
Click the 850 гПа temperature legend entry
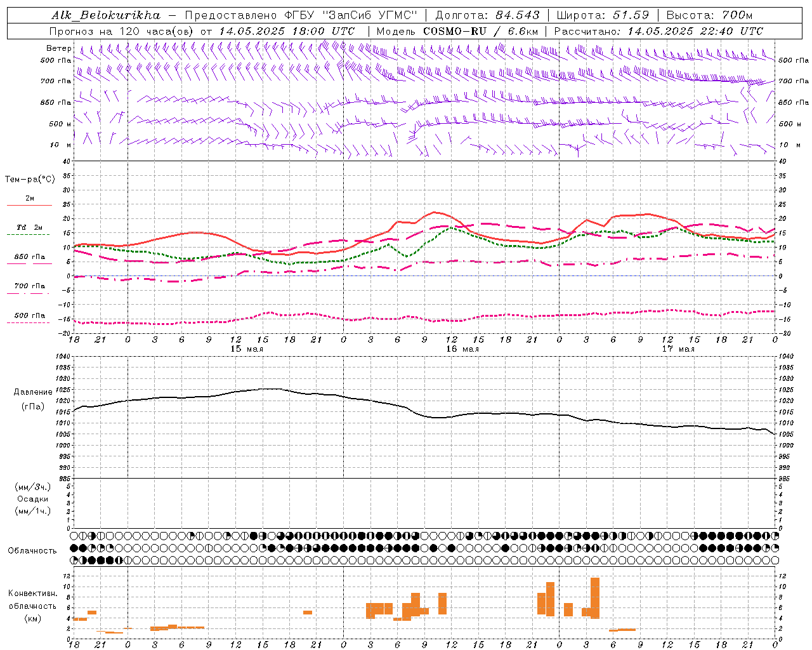pyautogui.click(x=29, y=256)
